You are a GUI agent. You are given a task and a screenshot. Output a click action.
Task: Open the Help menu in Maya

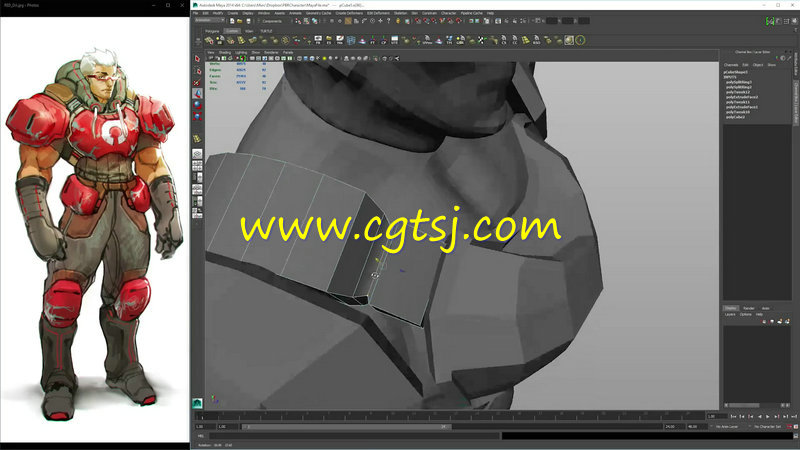[x=490, y=13]
